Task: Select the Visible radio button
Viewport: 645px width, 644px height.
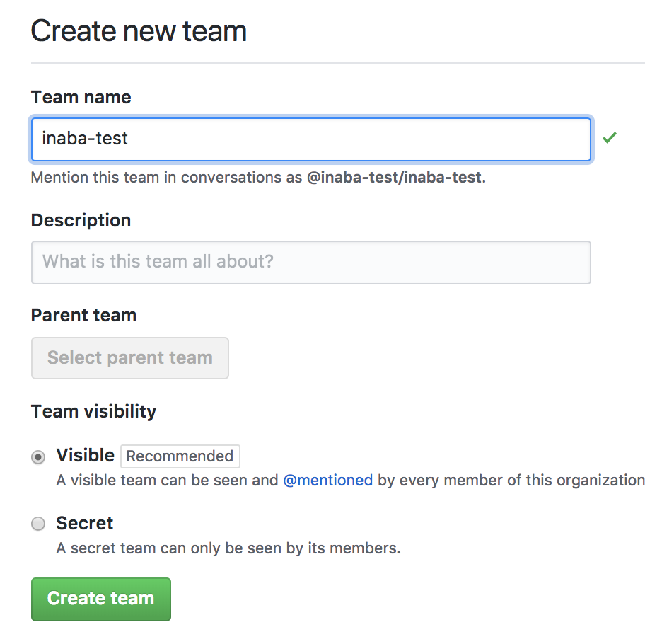Action: tap(38, 456)
